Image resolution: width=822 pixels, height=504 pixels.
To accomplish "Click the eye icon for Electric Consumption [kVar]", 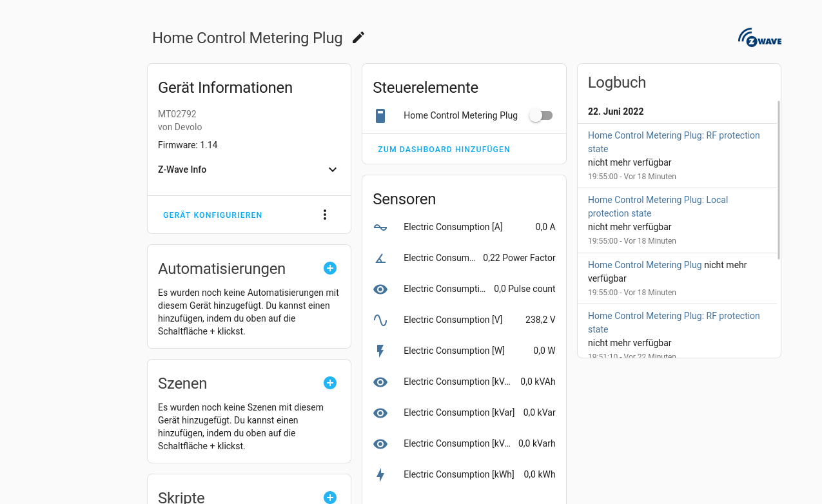I will [x=380, y=412].
